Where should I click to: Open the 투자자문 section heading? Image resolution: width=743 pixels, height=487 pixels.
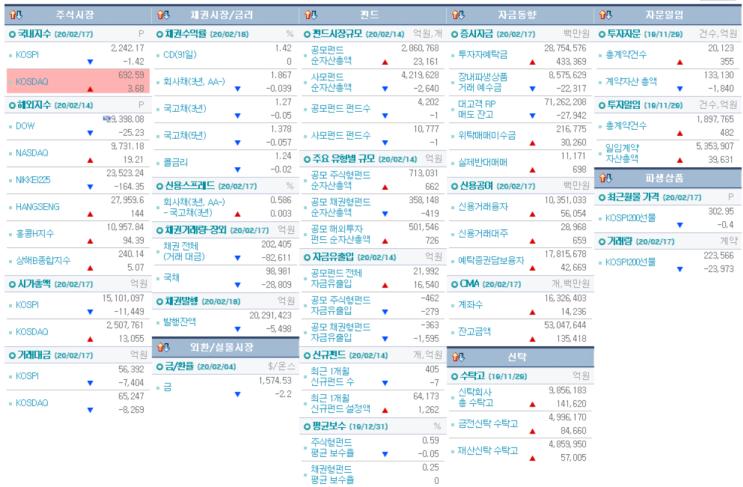tap(623, 34)
